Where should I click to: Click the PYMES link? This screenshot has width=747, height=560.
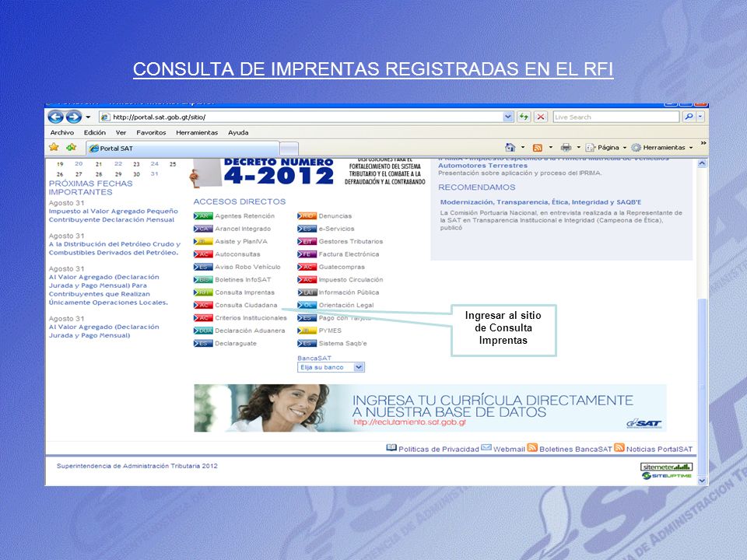tap(330, 331)
